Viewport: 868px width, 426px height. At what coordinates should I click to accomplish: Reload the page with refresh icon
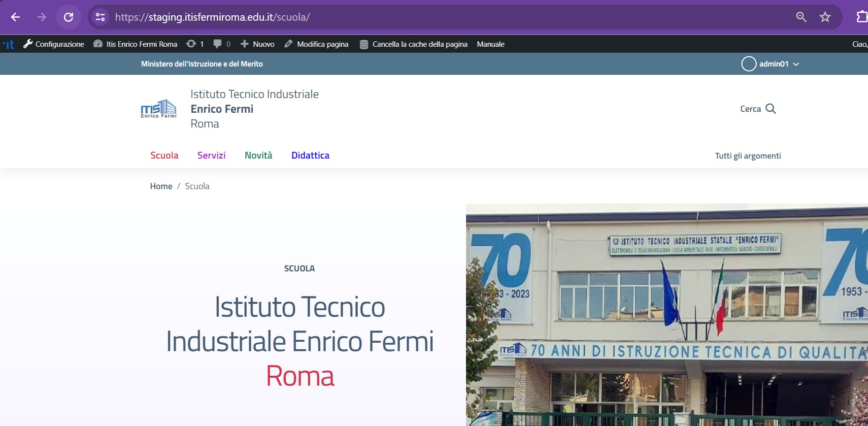tap(68, 17)
